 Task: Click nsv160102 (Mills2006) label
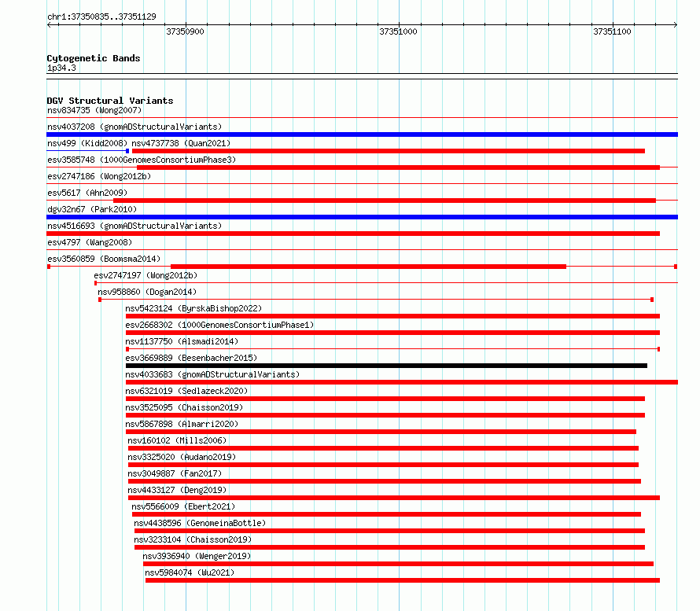point(177,440)
